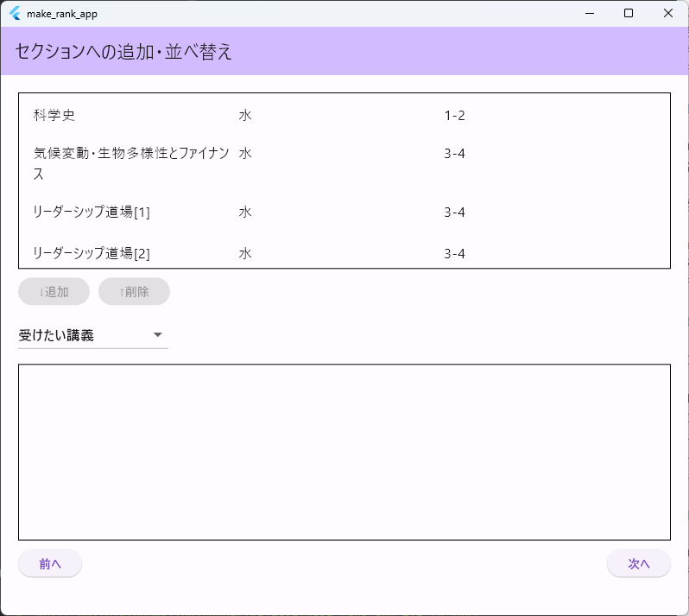Click the make_rank_app window title text
Image resolution: width=689 pixels, height=616 pixels.
62,14
